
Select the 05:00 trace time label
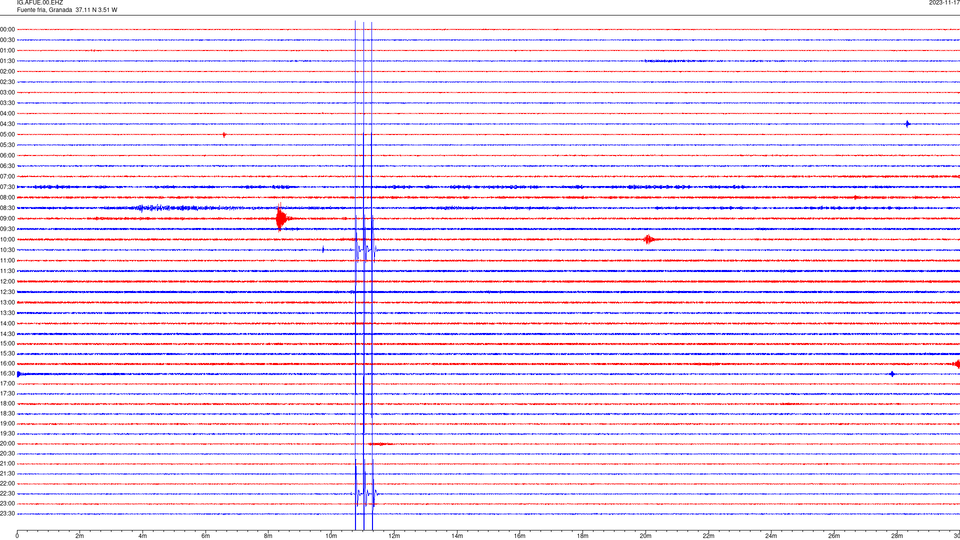[7, 135]
